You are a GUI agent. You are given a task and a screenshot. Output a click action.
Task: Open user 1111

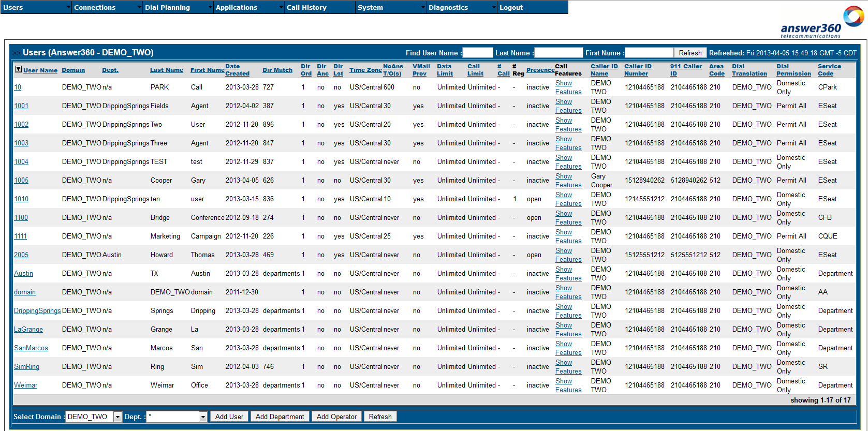pyautogui.click(x=21, y=236)
